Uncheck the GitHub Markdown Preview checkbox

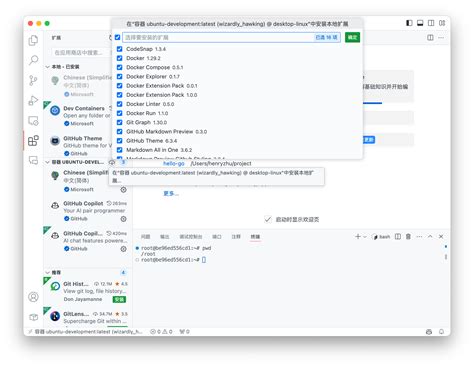click(x=119, y=132)
